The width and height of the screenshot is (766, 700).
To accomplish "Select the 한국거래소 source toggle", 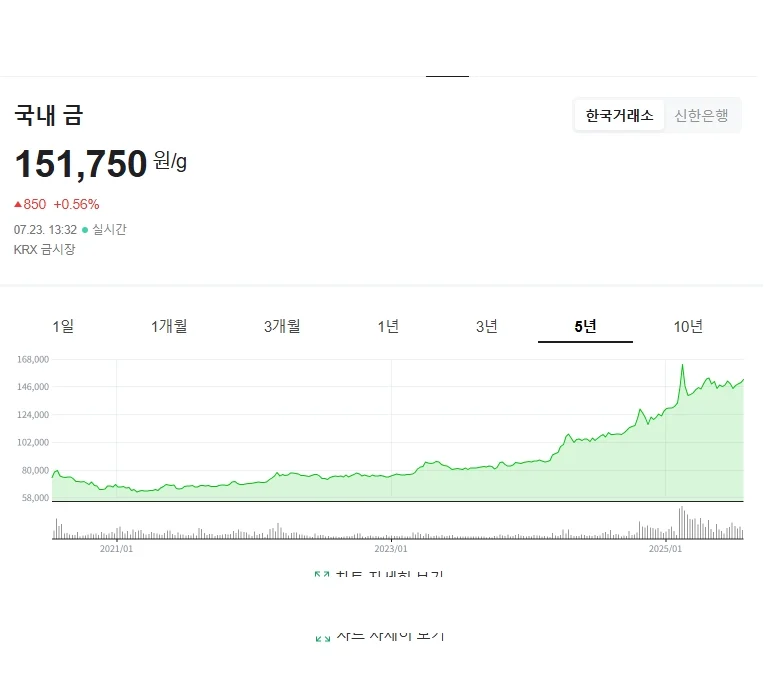I will point(619,116).
